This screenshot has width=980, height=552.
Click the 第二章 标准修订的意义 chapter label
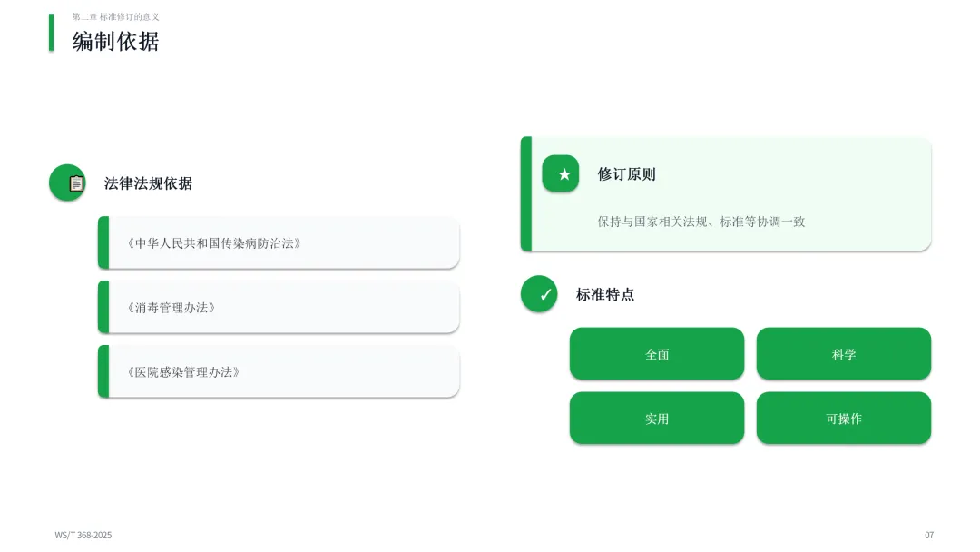click(115, 17)
